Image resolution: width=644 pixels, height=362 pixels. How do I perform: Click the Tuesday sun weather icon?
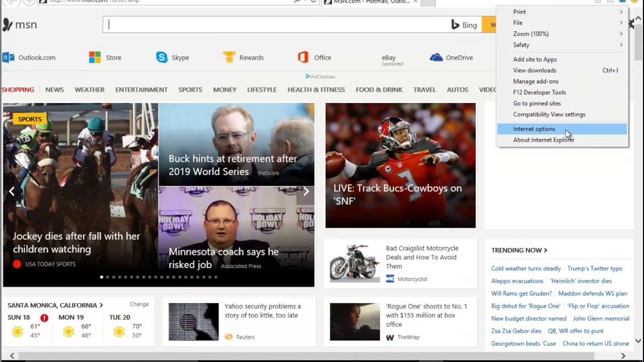click(x=119, y=331)
